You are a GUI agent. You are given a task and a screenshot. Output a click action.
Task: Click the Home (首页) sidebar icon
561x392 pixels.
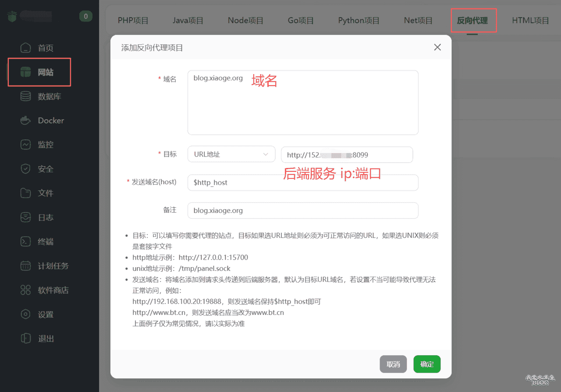tap(26, 48)
